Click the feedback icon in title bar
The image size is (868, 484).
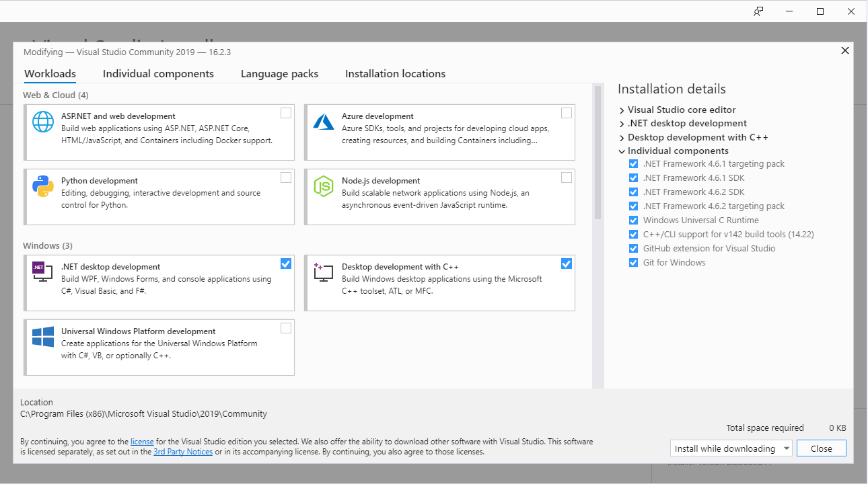(758, 11)
